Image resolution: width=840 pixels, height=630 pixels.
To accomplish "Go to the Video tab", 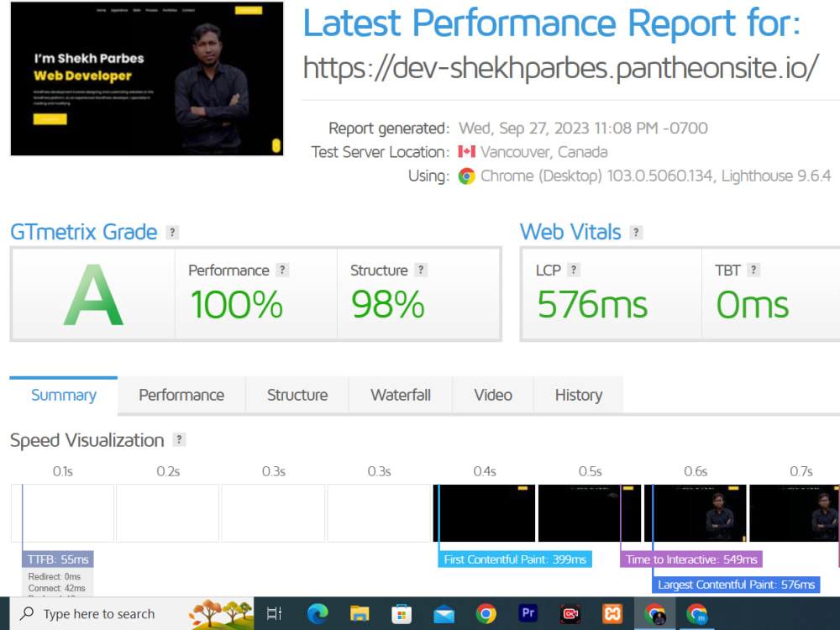I will coord(493,396).
